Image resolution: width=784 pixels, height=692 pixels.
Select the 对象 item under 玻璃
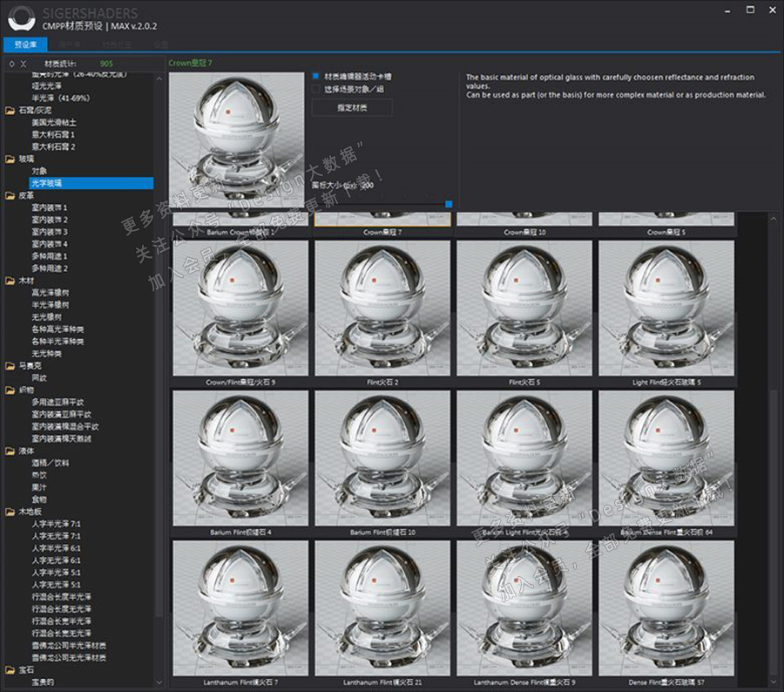(x=39, y=172)
